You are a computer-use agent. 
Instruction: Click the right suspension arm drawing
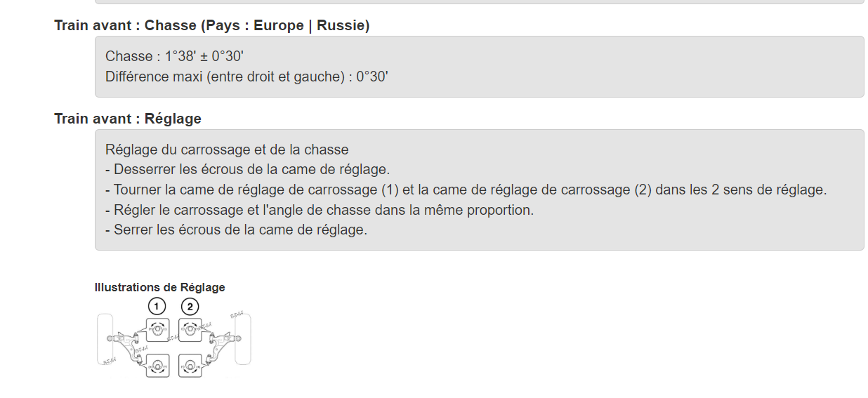click(x=223, y=347)
